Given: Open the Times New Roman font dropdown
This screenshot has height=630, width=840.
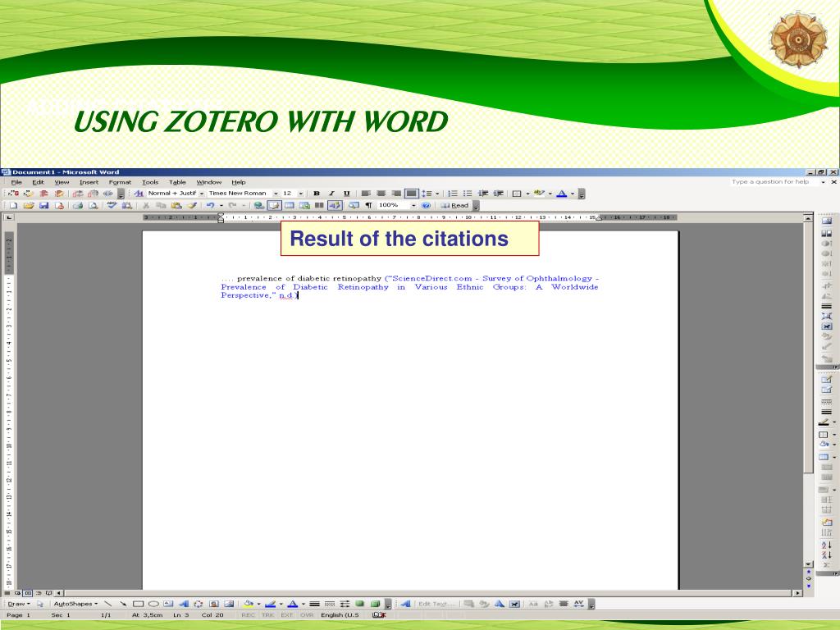Looking at the screenshot, I should [276, 194].
